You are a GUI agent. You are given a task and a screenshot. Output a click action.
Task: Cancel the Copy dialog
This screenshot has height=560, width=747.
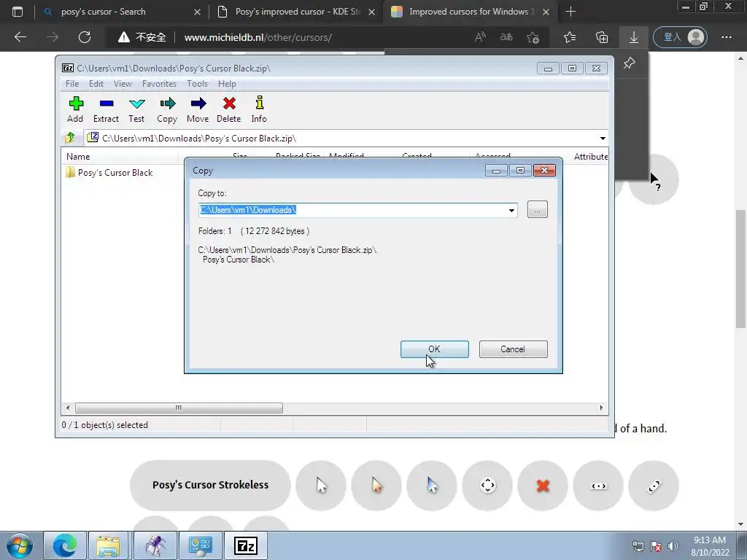coord(513,349)
